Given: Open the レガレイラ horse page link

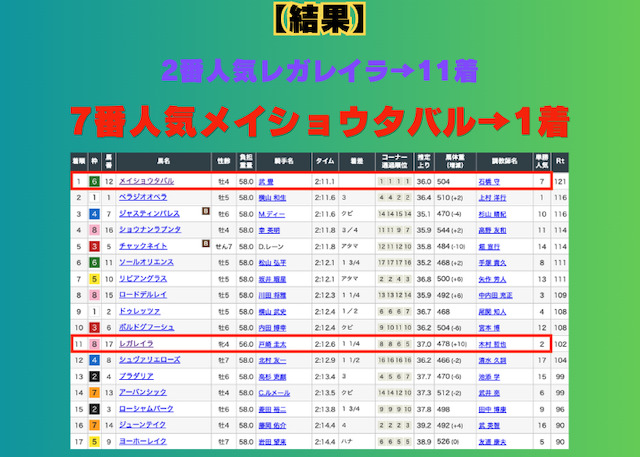Looking at the screenshot, I should (x=136, y=343).
